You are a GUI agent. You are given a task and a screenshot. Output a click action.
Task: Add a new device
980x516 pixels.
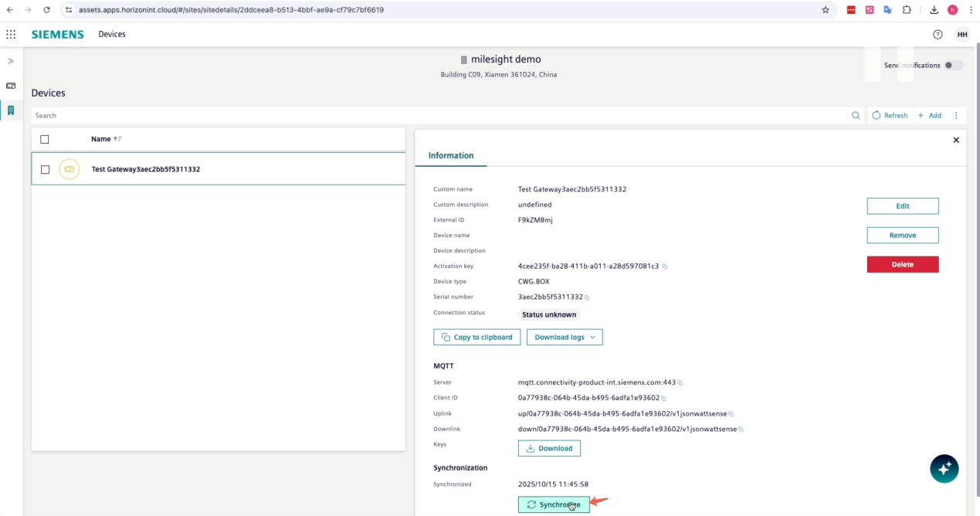[929, 115]
